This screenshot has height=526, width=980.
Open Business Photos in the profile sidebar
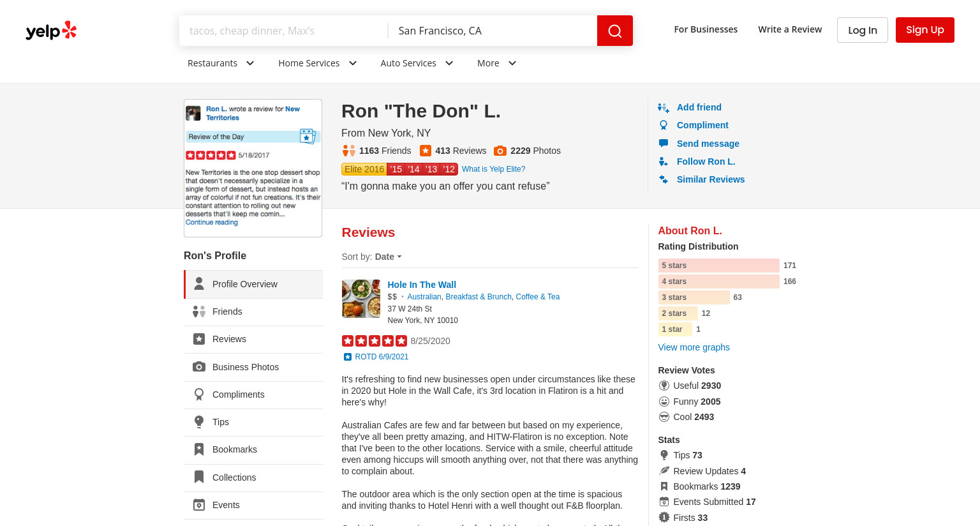click(x=253, y=367)
